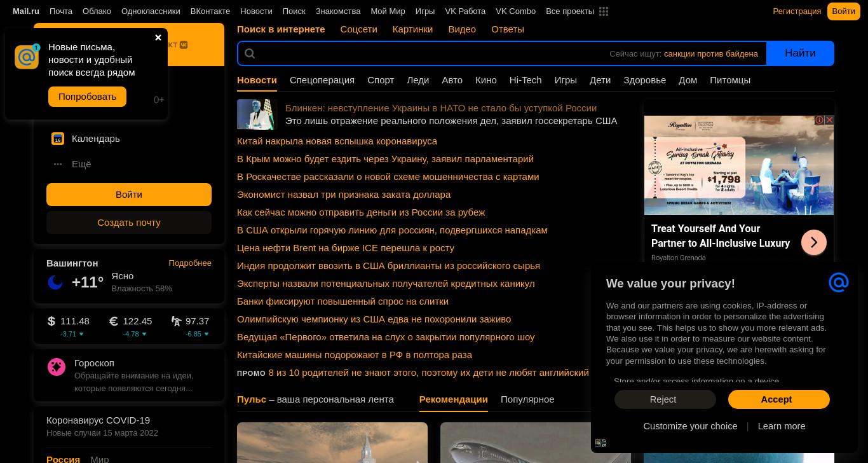The height and width of the screenshot is (463, 868).
Task: Switch to the Ответы search tab
Action: (508, 29)
